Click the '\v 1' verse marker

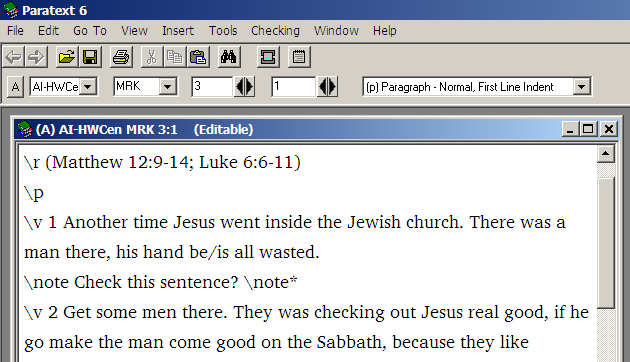pos(40,222)
